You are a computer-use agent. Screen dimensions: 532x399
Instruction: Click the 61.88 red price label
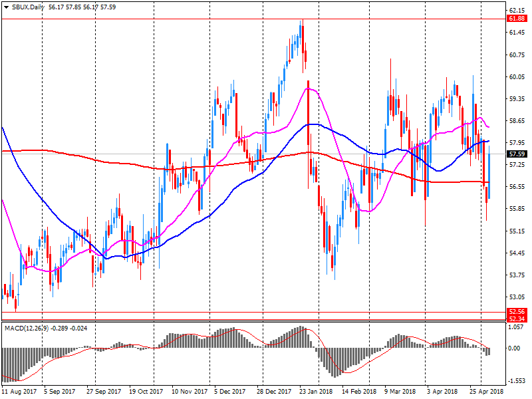(x=517, y=19)
